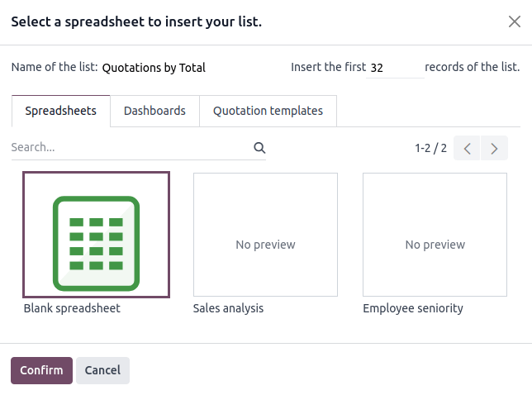Go to next page of spreadsheets

pos(494,149)
